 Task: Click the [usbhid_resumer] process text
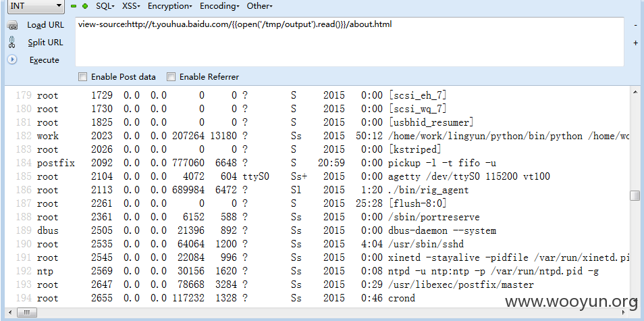click(431, 122)
